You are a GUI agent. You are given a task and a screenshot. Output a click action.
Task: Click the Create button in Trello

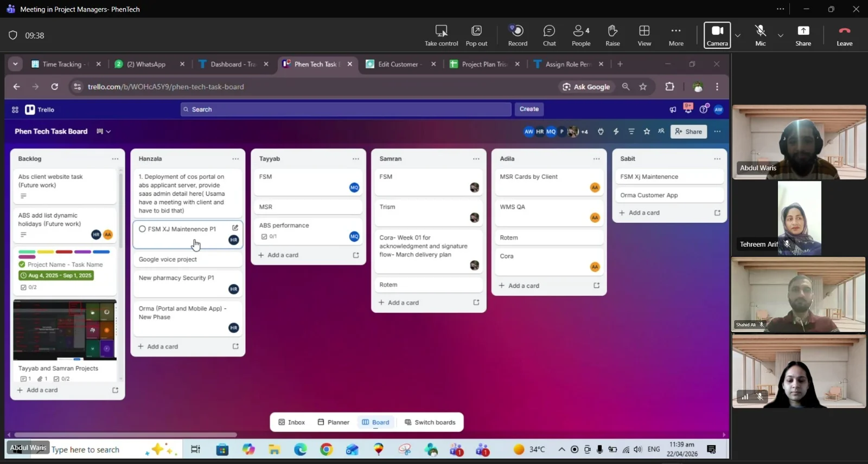(x=529, y=109)
